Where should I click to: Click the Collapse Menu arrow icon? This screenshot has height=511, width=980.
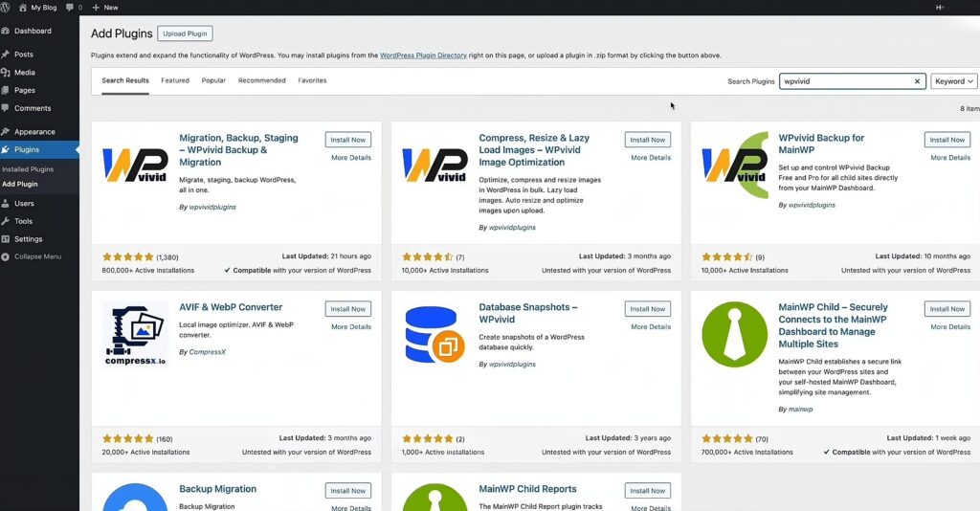pos(6,256)
